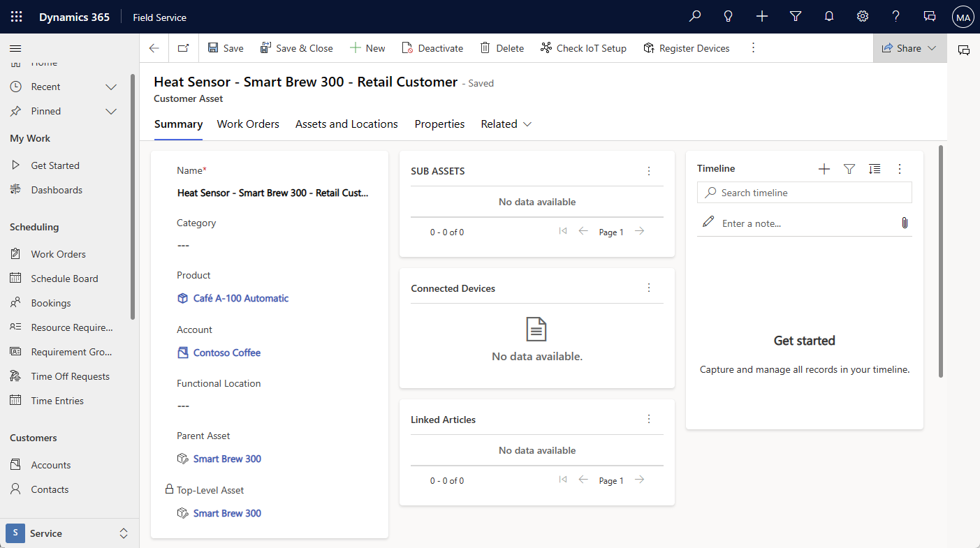Open the app launcher waffle menu
This screenshot has height=548, width=980.
click(x=16, y=17)
